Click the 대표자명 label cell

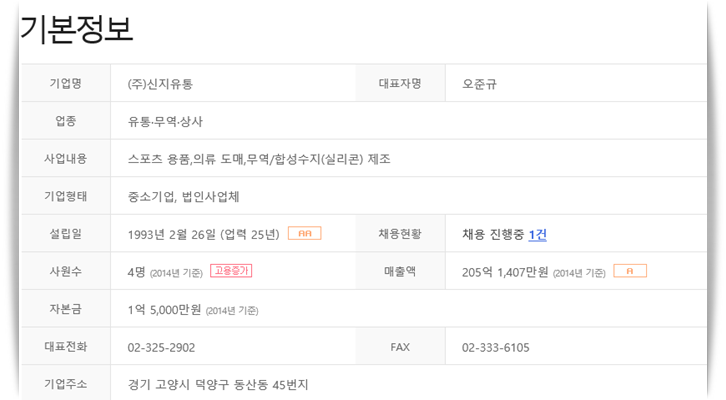[400, 83]
